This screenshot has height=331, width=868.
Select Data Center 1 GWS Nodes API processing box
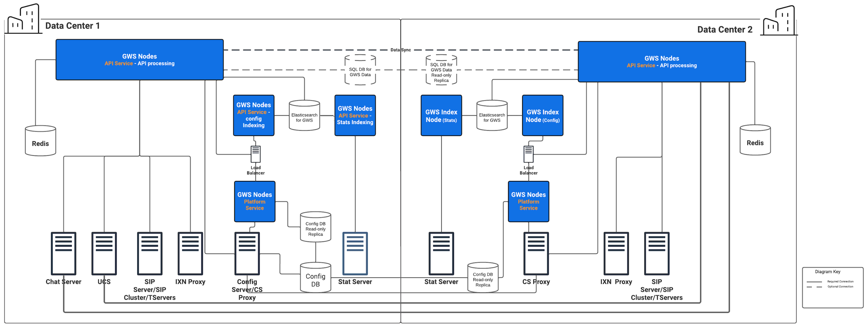(x=140, y=60)
